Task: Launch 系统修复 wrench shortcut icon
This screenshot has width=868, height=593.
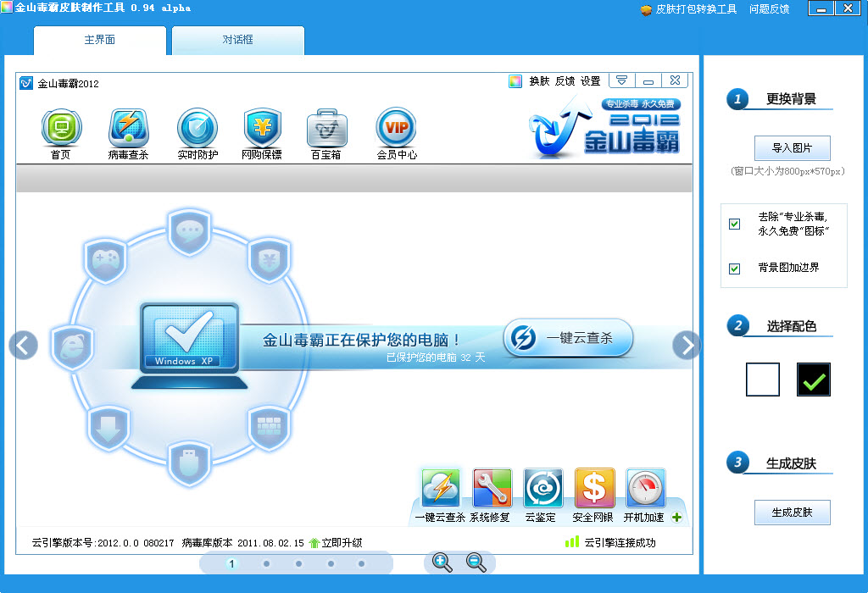Action: coord(492,488)
